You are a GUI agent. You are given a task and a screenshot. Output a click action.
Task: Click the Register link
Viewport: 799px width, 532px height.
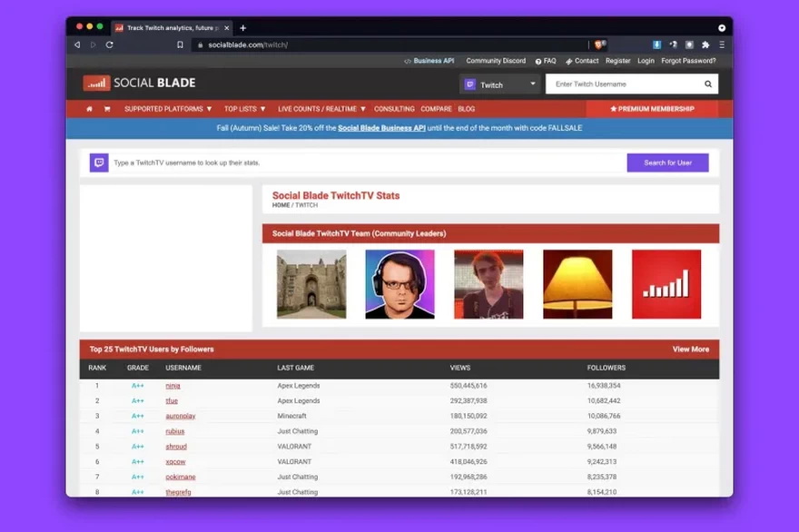pos(617,61)
